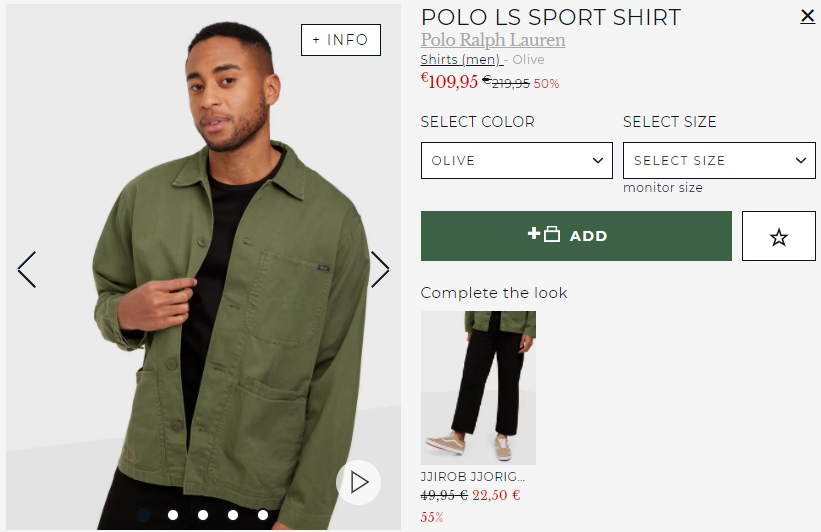Select the second image carousel dot

click(x=172, y=515)
